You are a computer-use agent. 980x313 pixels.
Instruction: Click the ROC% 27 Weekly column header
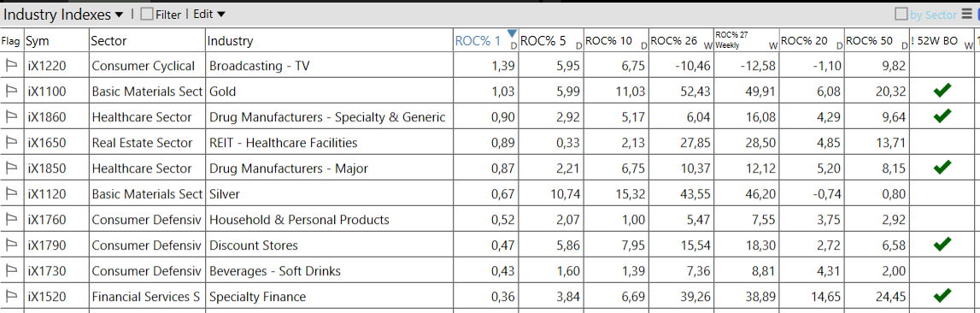746,41
